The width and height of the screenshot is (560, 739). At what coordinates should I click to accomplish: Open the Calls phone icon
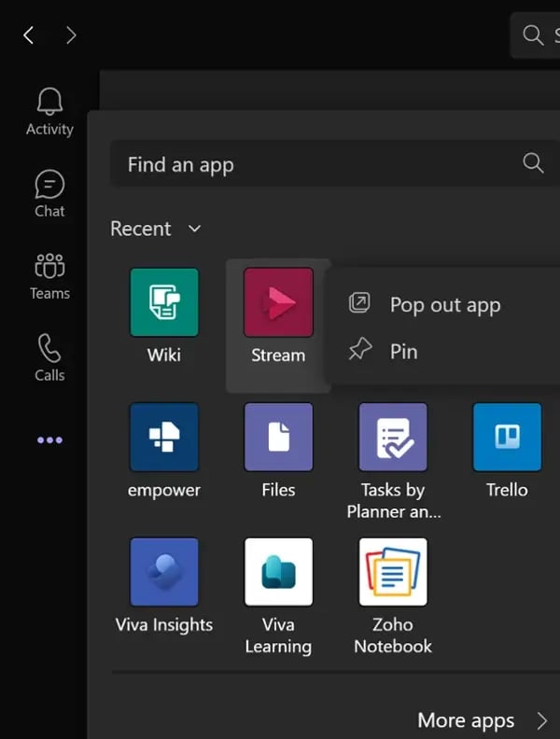point(49,348)
